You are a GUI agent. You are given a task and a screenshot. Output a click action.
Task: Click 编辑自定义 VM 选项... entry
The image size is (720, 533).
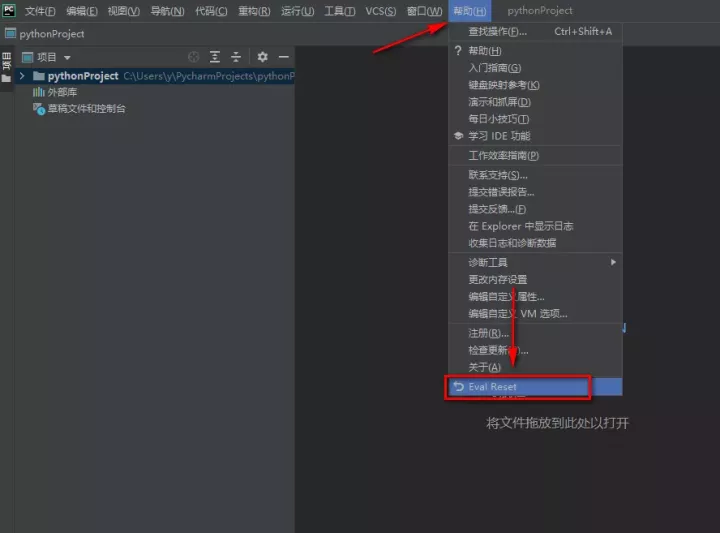click(x=517, y=313)
